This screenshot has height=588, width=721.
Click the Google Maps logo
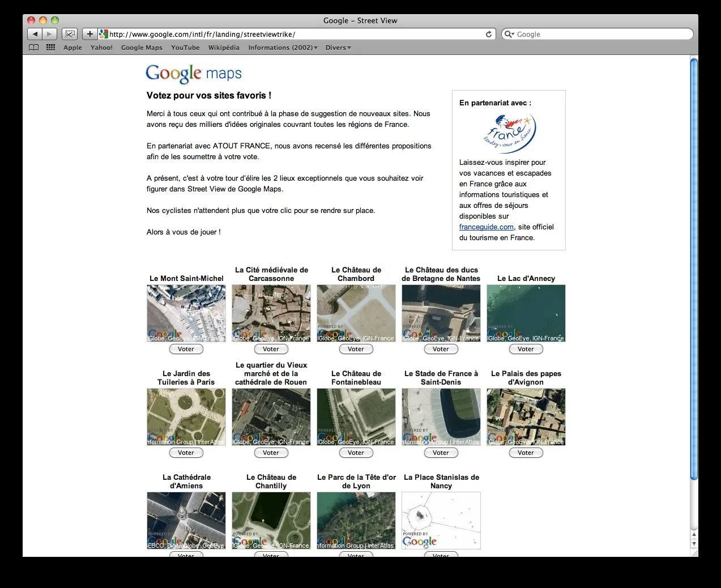click(194, 73)
